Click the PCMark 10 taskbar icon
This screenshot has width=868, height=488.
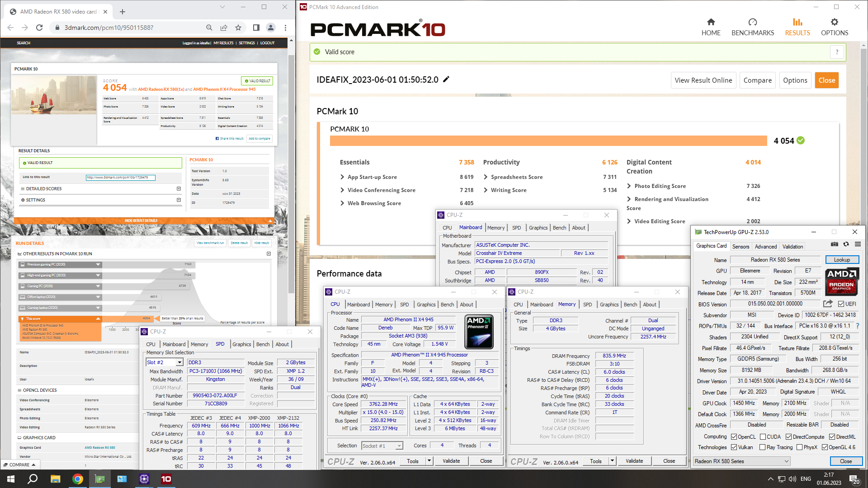pyautogui.click(x=166, y=479)
